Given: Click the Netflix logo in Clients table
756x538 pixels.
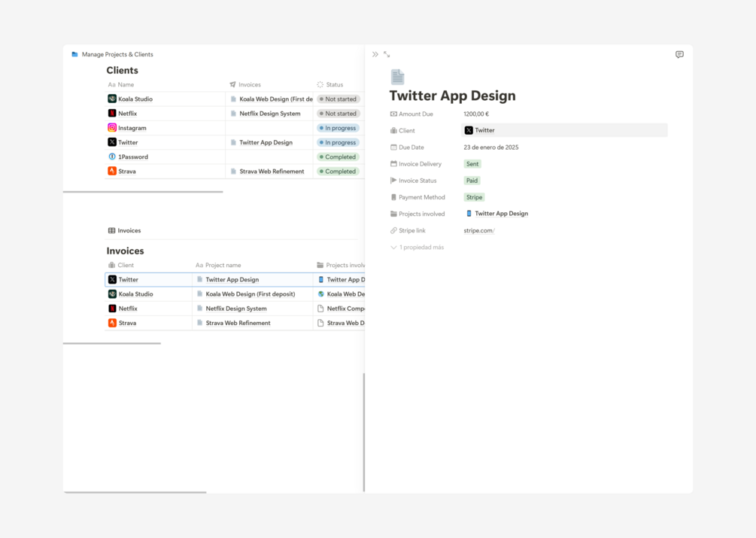Looking at the screenshot, I should pyautogui.click(x=112, y=114).
